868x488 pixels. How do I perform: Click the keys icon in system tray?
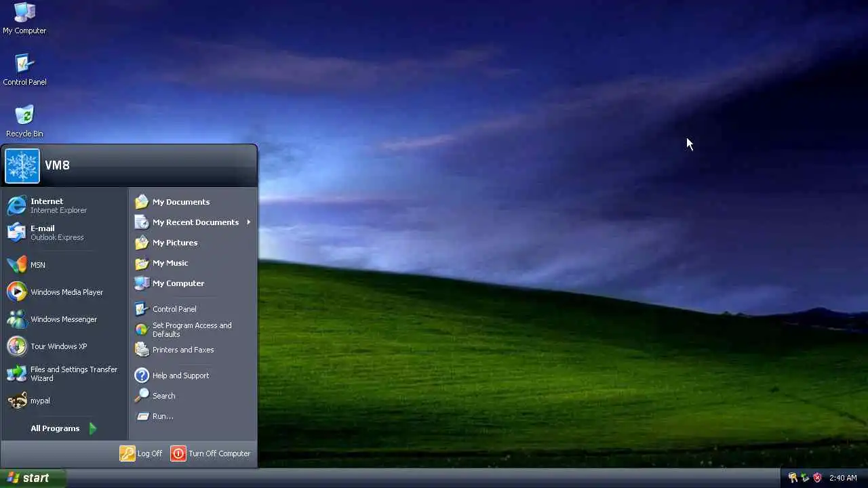(792, 478)
